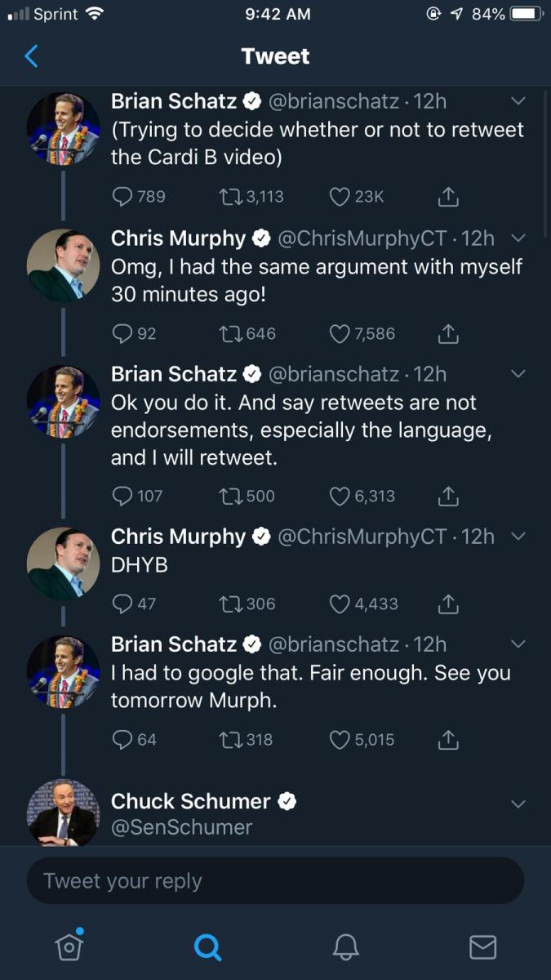Open the Notifications bell tab
This screenshot has width=551, height=980.
coord(345,946)
